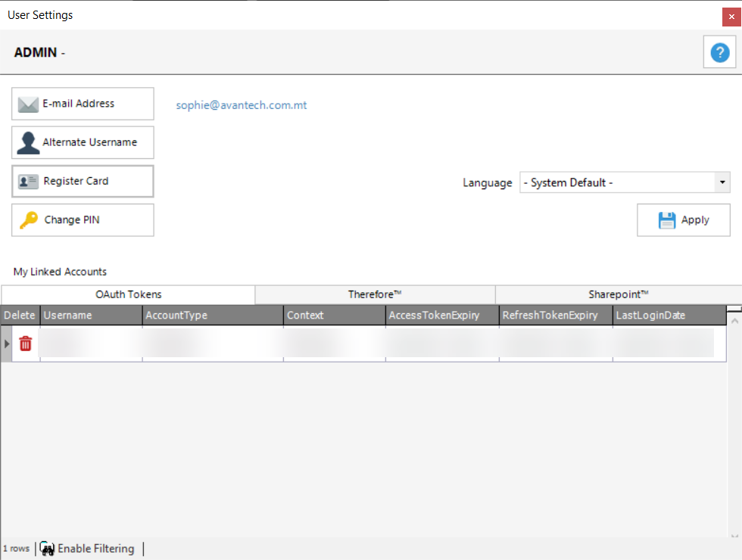742x560 pixels.
Task: Click the red trash delete icon
Action: (x=26, y=344)
